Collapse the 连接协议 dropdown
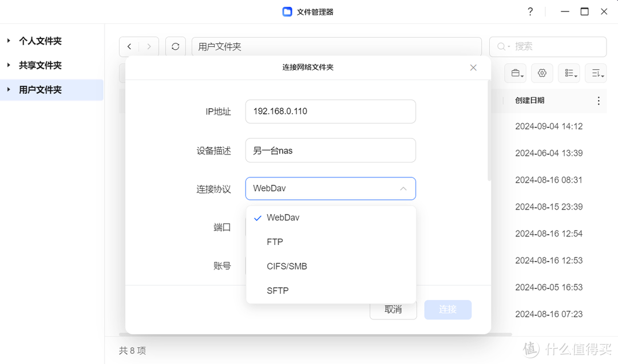Image resolution: width=618 pixels, height=364 pixels. [403, 188]
